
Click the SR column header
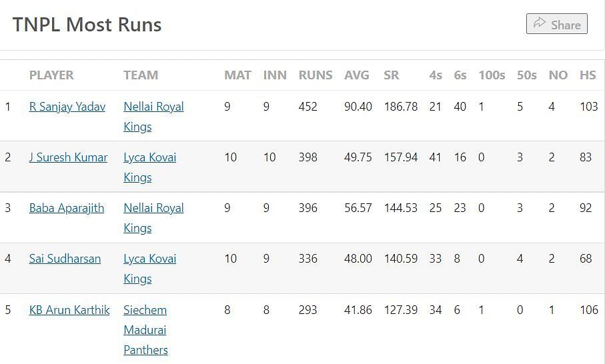392,75
